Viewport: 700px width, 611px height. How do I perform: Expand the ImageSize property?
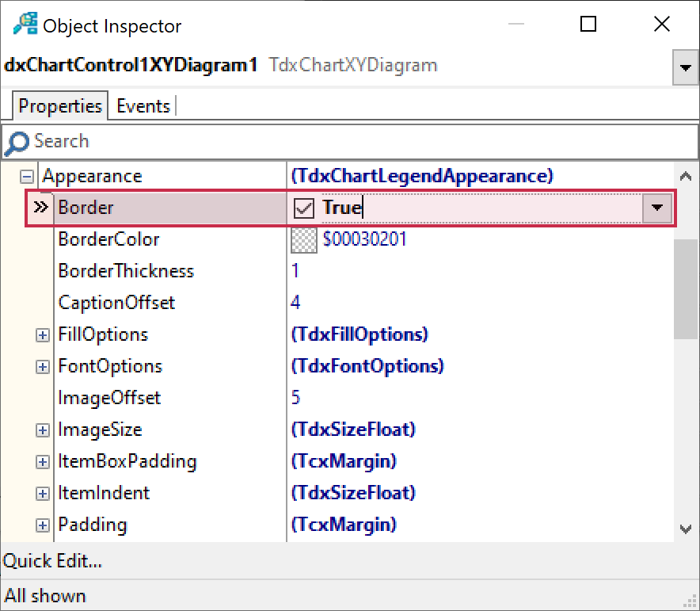[43, 430]
